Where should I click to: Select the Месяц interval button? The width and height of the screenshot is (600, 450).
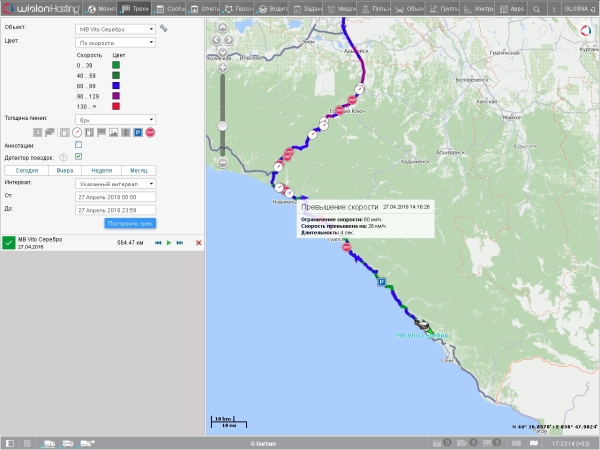click(x=139, y=170)
